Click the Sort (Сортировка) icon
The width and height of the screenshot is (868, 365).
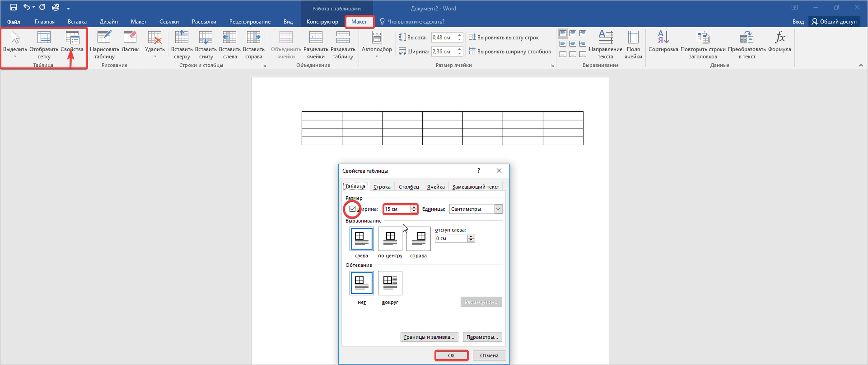[x=663, y=38]
